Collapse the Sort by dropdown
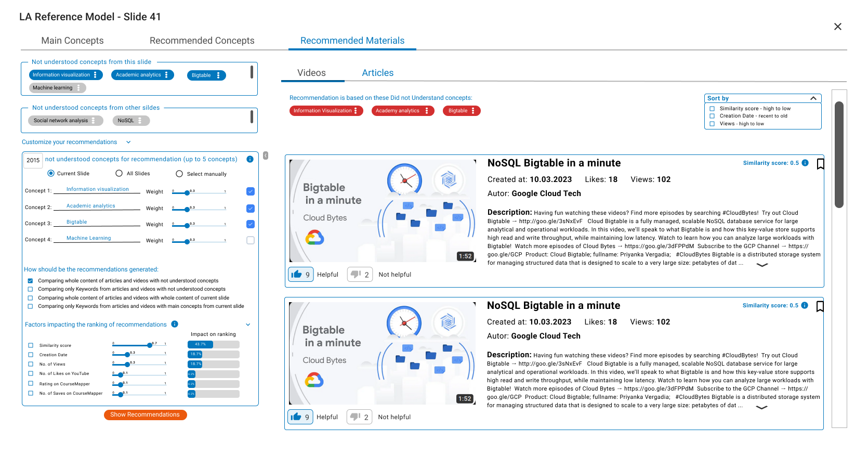 813,98
